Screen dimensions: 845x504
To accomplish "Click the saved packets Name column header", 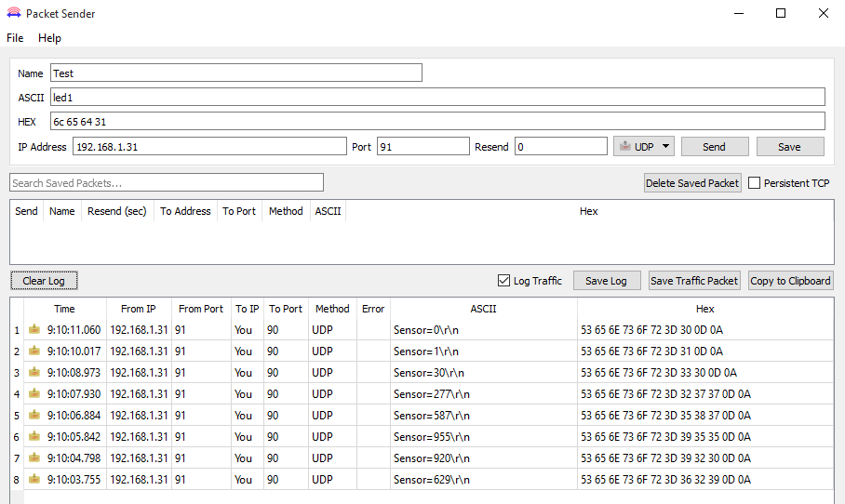I will coord(62,211).
